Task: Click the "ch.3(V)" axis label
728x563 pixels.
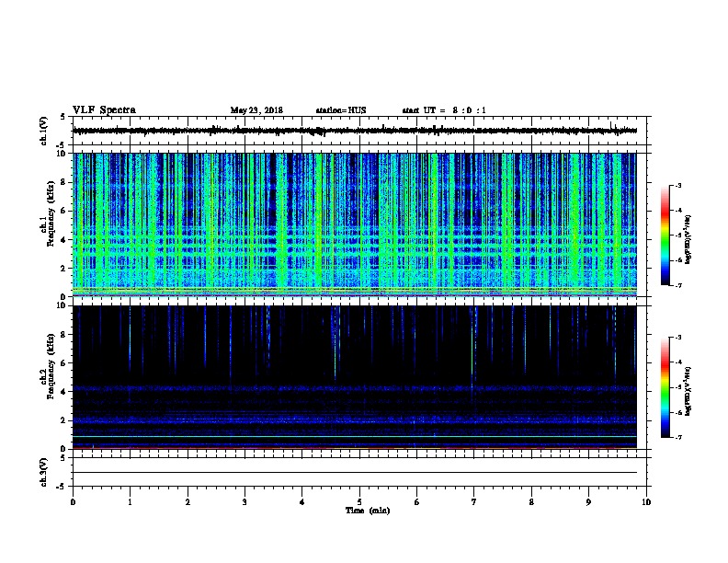Action: 44,472
